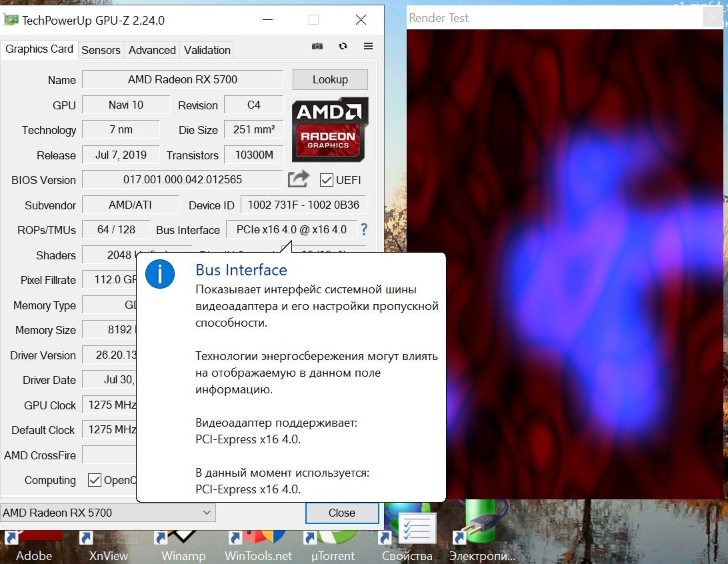Click the Die Size field 251 mm²

point(253,129)
